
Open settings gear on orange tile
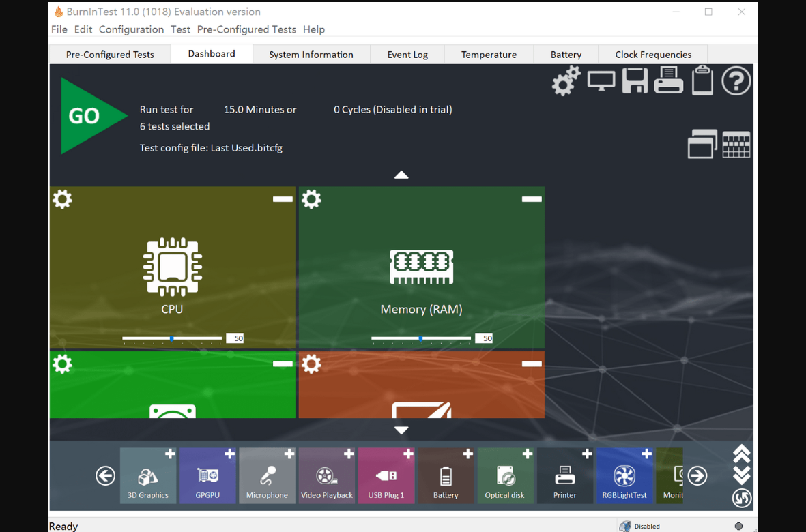coord(311,364)
